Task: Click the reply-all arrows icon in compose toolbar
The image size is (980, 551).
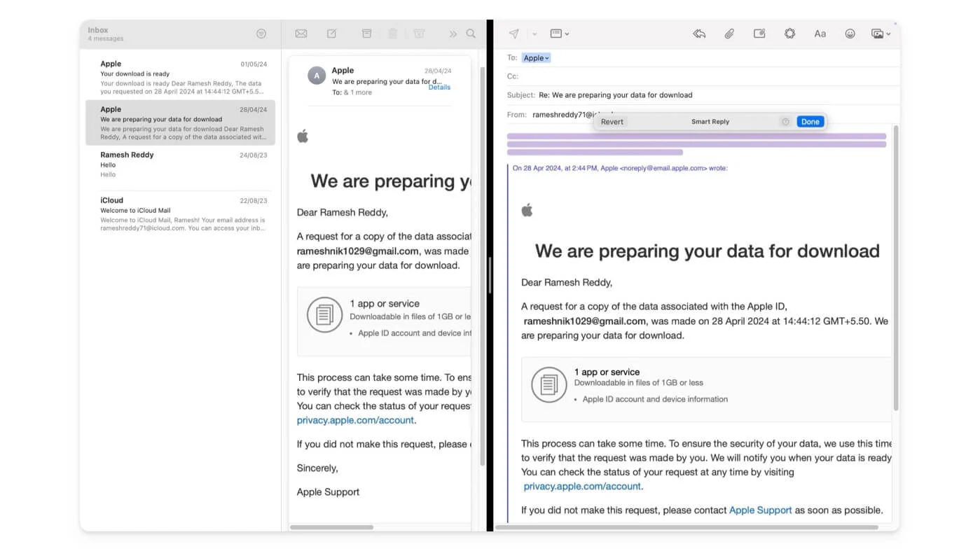Action: coord(699,34)
